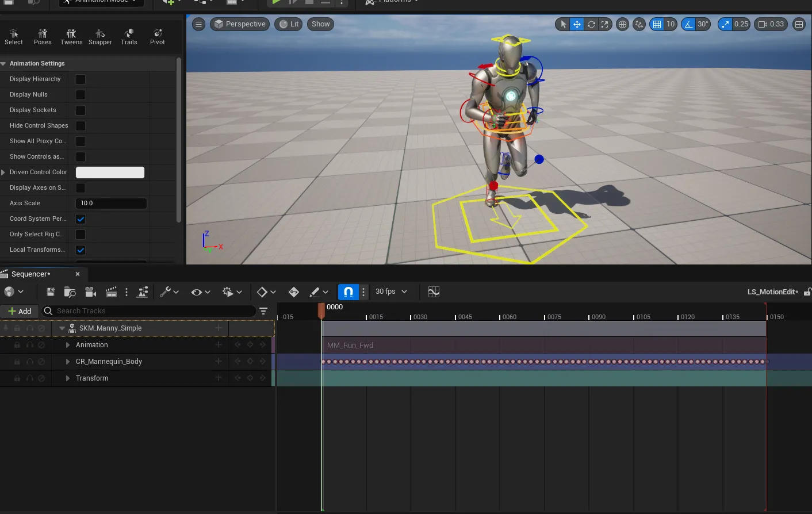Enable Display Nulls checkbox
Viewport: 812px width, 514px height.
pyautogui.click(x=81, y=95)
